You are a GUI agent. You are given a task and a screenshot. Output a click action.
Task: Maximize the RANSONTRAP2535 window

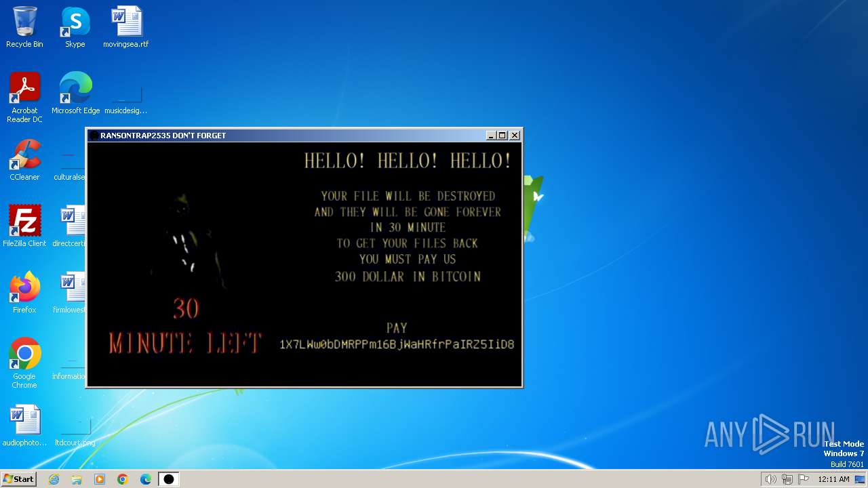click(x=502, y=136)
